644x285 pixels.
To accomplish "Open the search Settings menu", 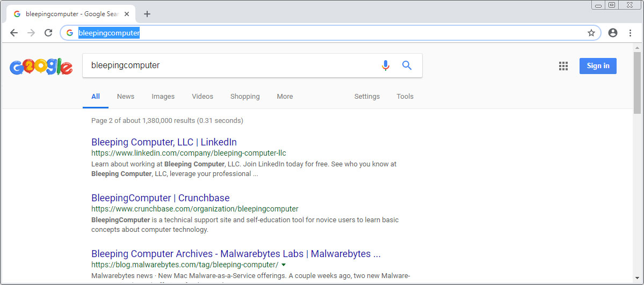I will 367,97.
